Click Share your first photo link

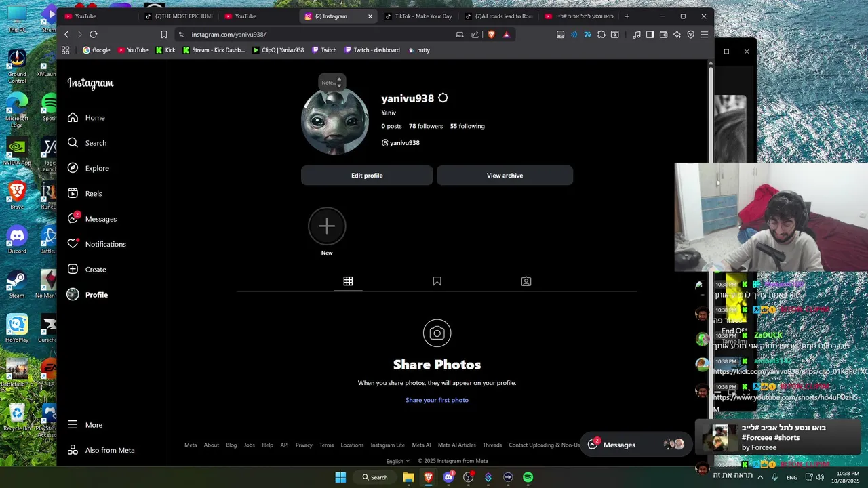coord(437,400)
